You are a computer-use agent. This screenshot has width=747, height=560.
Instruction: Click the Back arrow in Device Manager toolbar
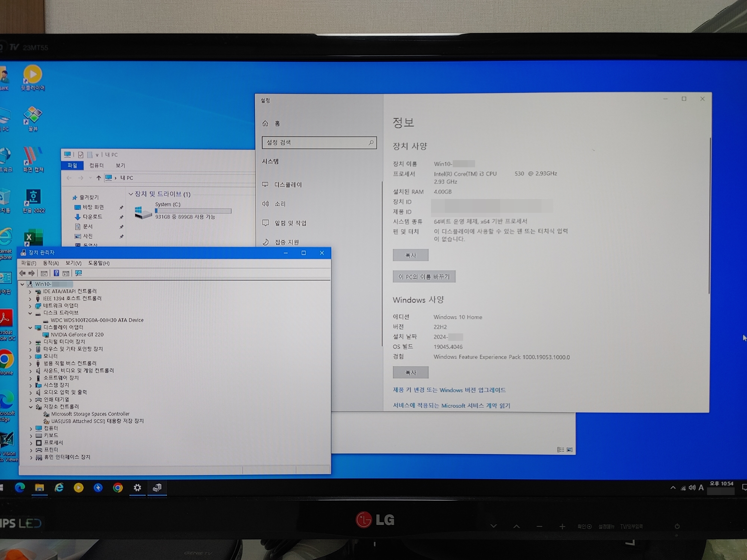(x=22, y=273)
